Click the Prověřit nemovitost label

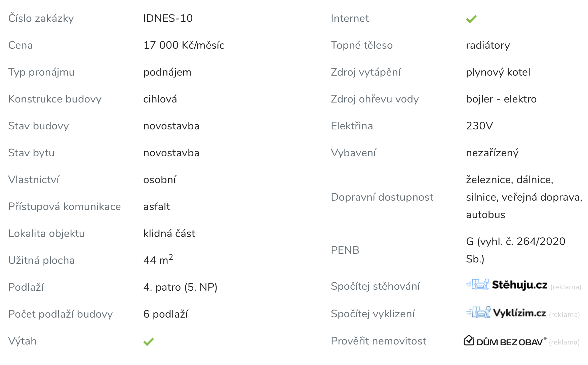tap(378, 341)
